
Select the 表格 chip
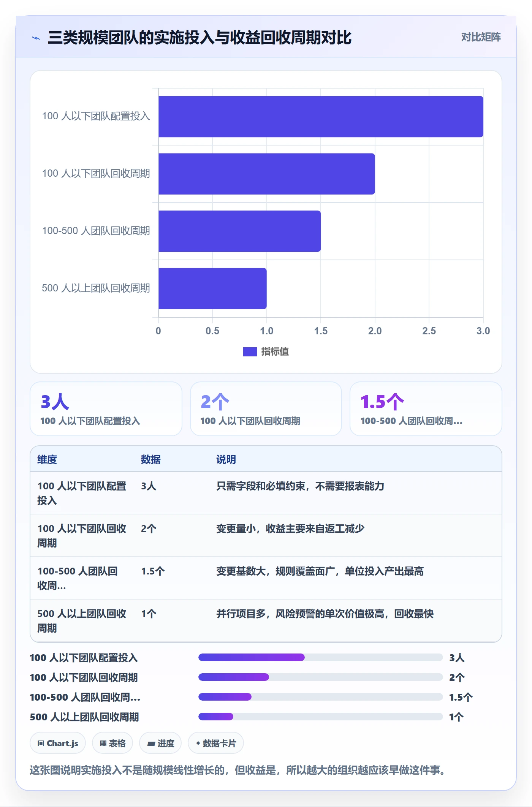tap(112, 743)
